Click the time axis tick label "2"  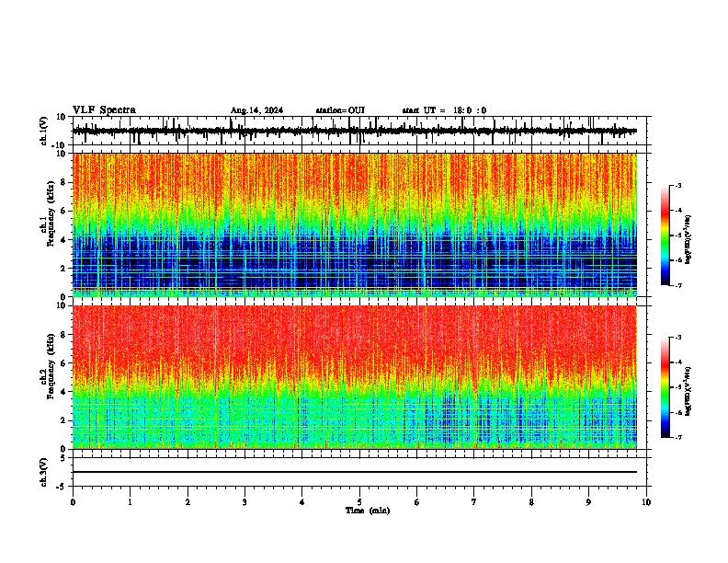[188, 502]
